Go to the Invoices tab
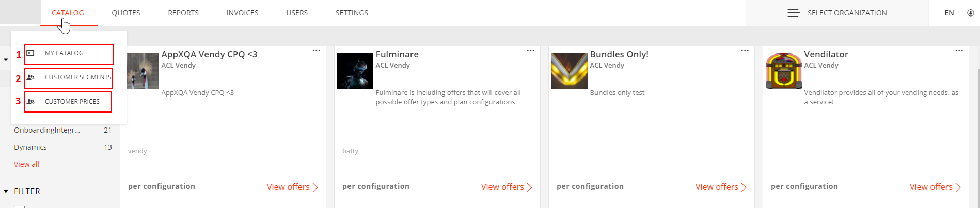980x208 pixels. 242,13
